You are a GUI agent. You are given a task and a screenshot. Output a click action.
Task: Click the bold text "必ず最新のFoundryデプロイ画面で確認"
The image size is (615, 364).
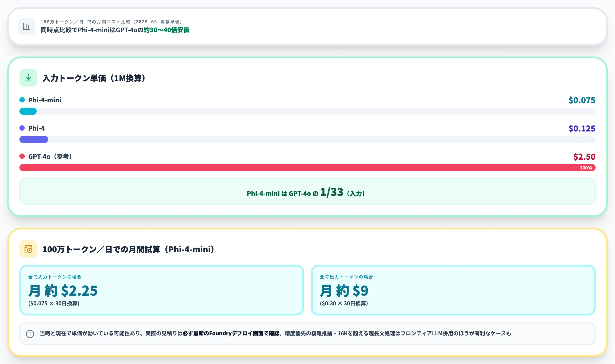click(231, 334)
